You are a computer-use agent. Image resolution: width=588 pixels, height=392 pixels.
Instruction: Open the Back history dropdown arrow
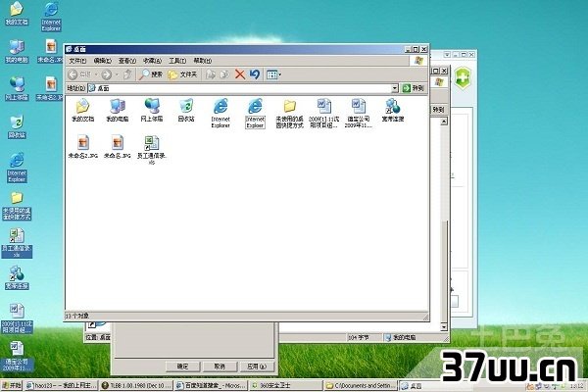(96, 74)
